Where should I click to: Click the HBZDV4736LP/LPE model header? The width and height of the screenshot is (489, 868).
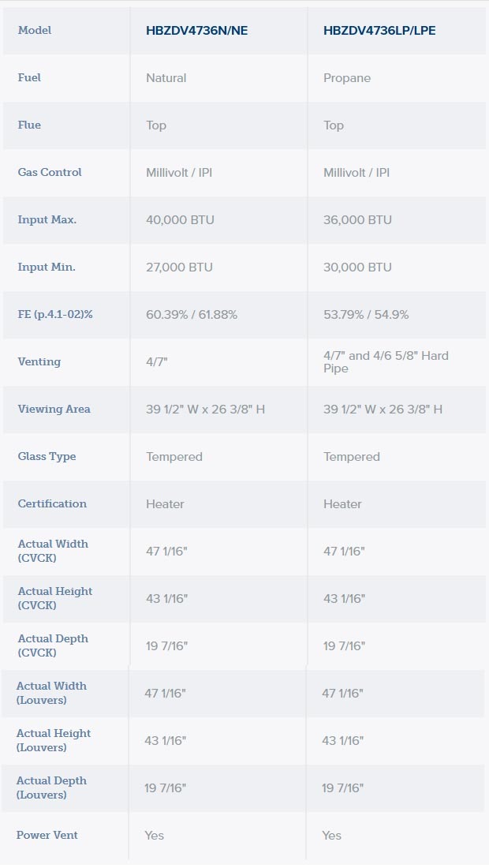(379, 31)
